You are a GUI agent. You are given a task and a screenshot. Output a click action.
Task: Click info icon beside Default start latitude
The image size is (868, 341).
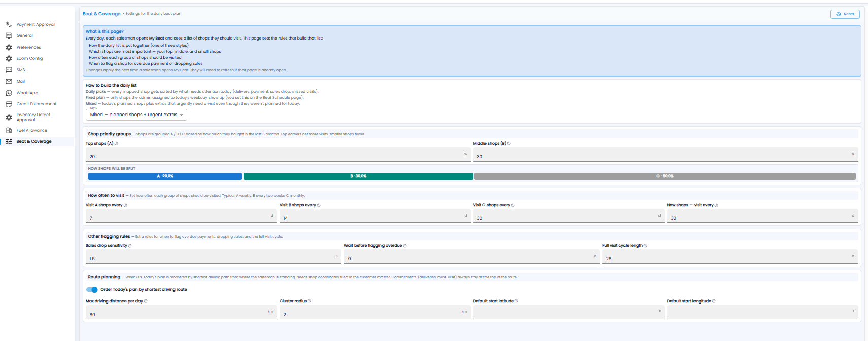coord(516,301)
